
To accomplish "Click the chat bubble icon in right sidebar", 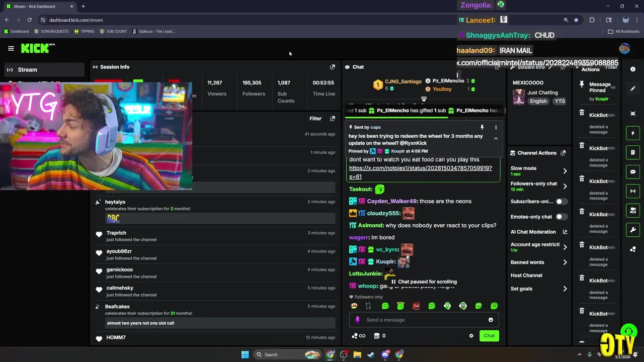I will 633,172.
